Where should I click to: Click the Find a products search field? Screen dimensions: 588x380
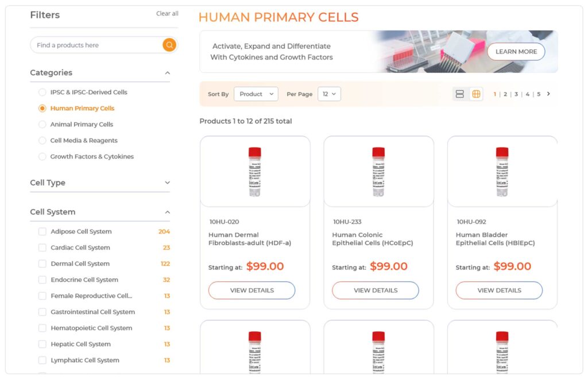coord(95,45)
